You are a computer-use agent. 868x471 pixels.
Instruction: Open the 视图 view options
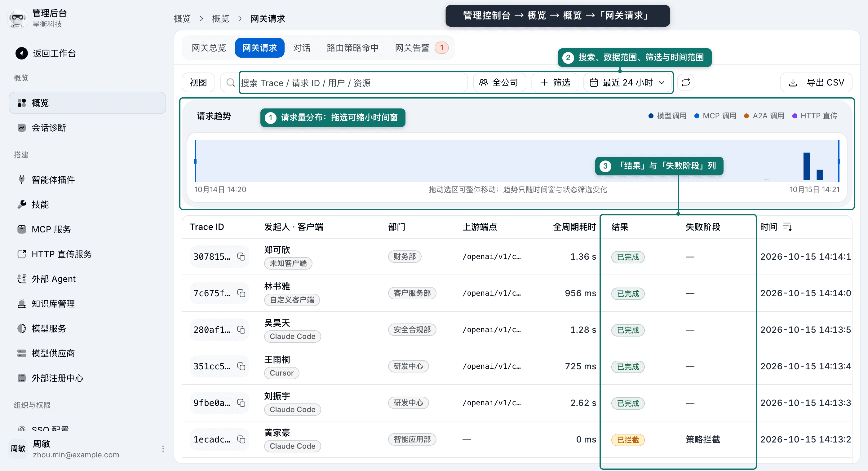[198, 82]
